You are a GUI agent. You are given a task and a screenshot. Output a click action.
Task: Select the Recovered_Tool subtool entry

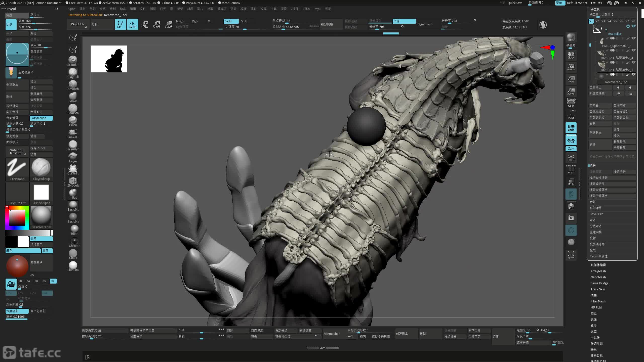click(616, 82)
